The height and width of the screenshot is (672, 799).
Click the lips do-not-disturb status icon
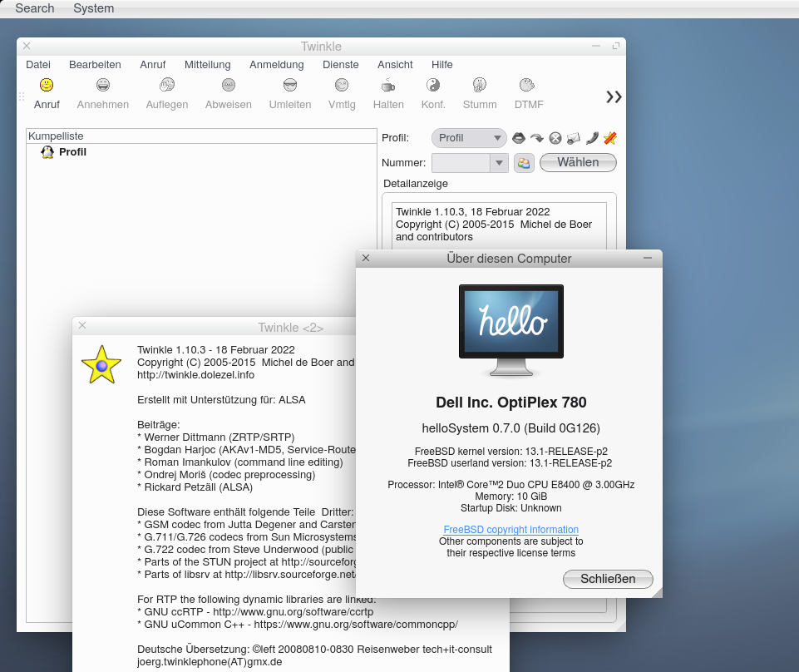click(518, 138)
